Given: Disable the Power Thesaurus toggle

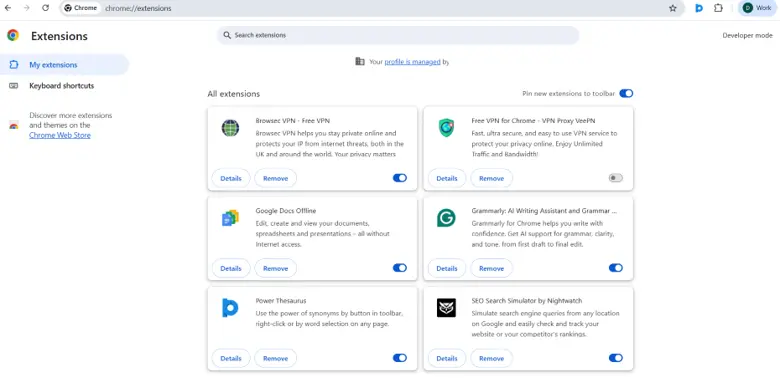Looking at the screenshot, I should click(400, 358).
